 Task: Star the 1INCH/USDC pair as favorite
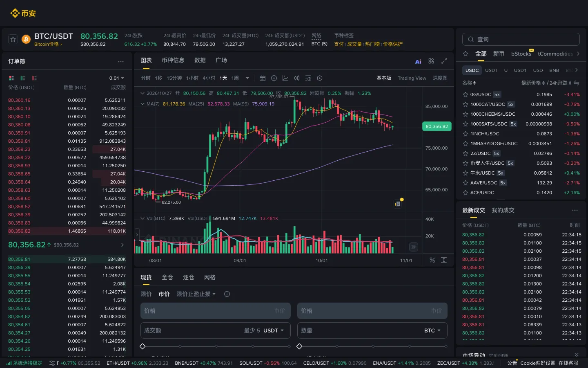465,134
